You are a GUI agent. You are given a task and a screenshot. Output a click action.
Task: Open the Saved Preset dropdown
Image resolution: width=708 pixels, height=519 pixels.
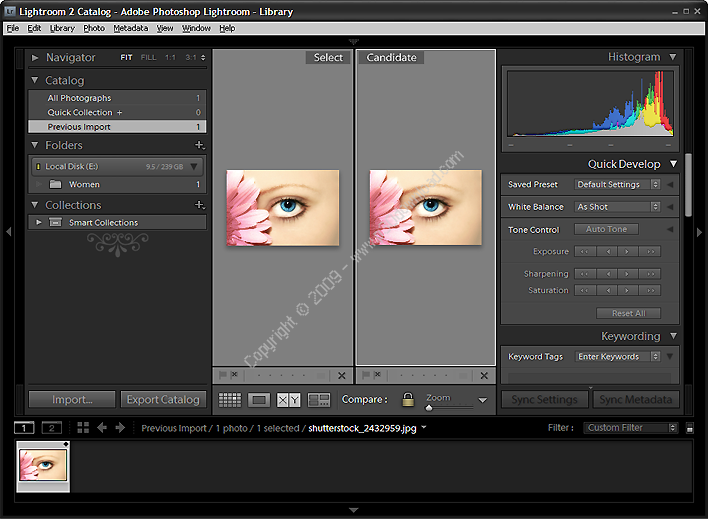click(618, 185)
